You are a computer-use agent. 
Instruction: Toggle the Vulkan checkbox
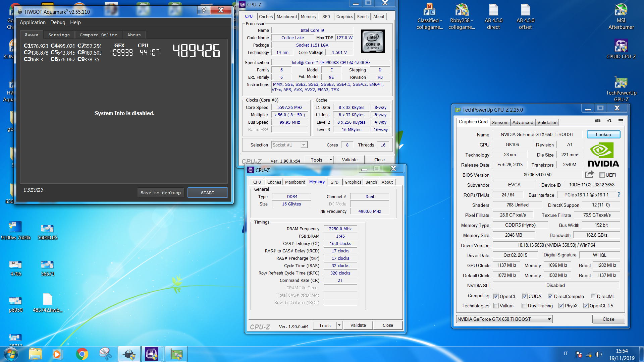(496, 306)
